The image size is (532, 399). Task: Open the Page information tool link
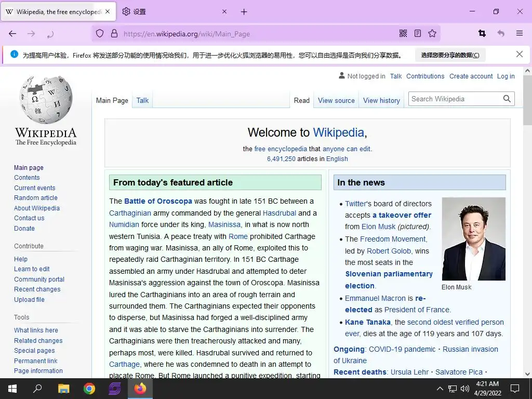pos(38,371)
